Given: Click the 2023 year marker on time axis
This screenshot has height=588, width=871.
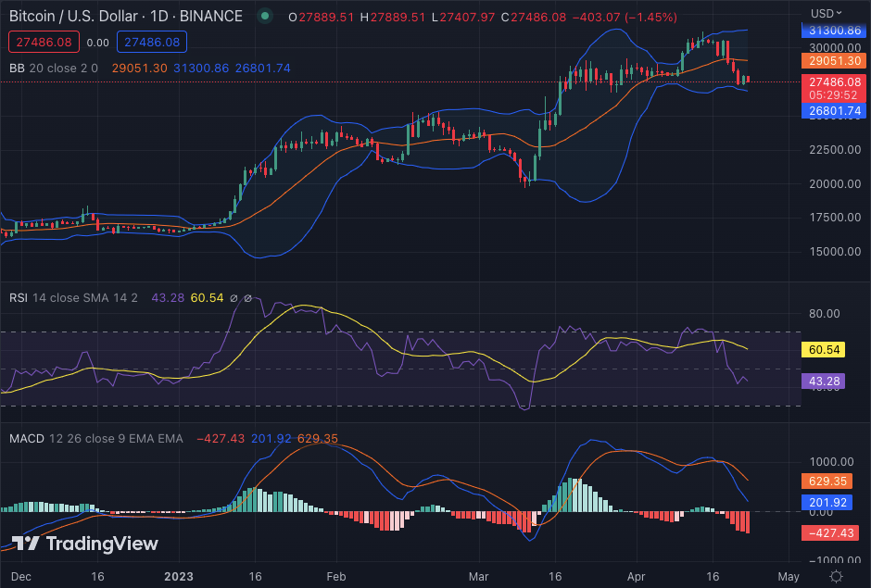Looking at the screenshot, I should pyautogui.click(x=179, y=576).
